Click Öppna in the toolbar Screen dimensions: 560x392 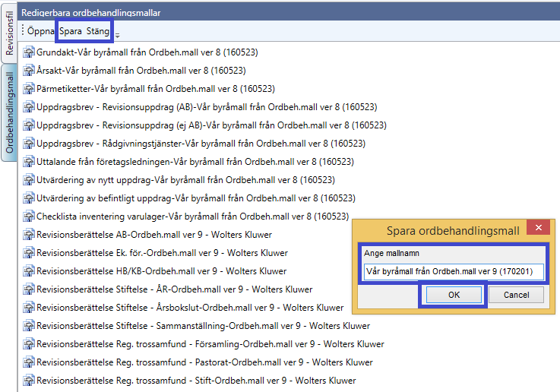coord(40,32)
